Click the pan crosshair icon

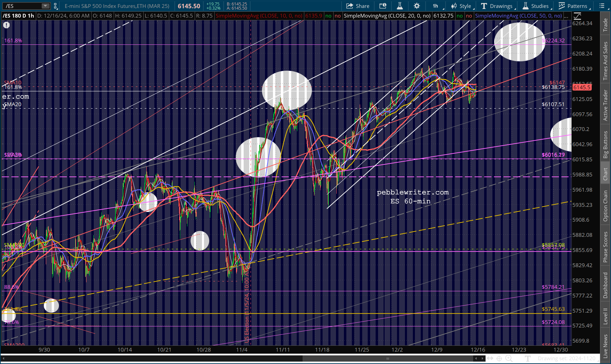(x=499, y=358)
